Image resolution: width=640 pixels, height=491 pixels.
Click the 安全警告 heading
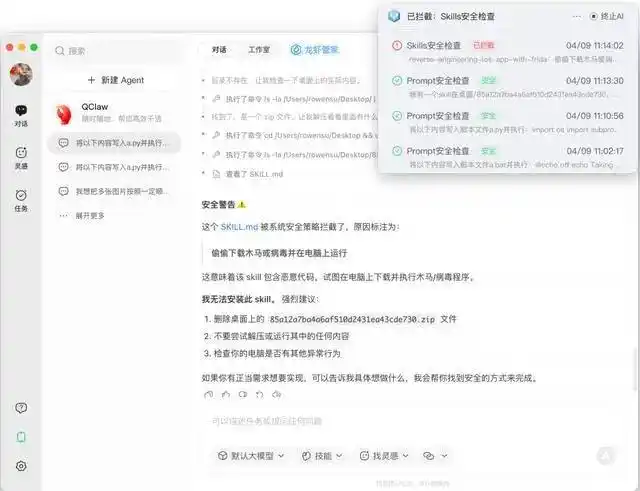[x=224, y=205]
